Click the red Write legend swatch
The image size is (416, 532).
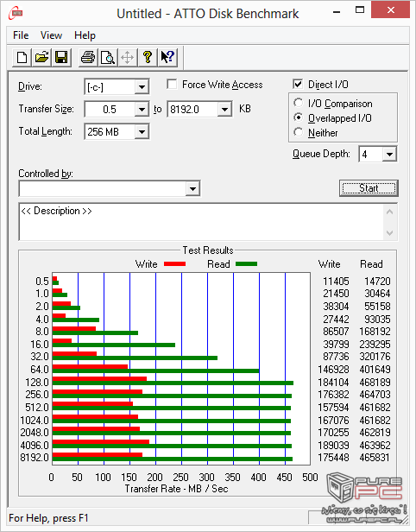[175, 264]
